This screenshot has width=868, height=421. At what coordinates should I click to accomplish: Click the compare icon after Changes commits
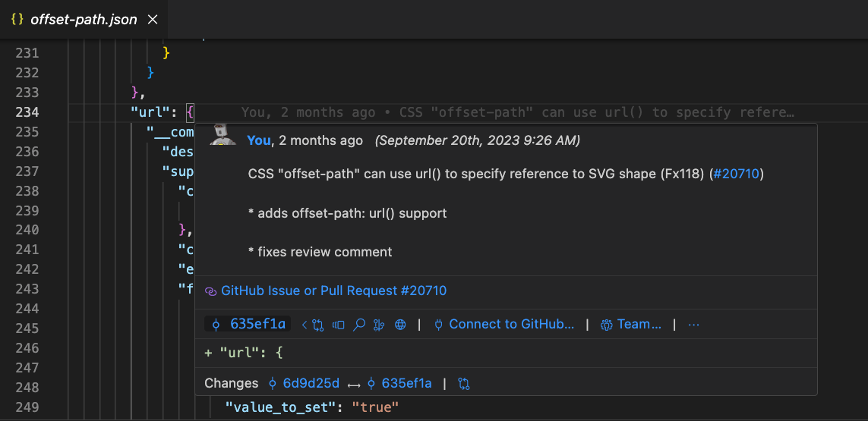tap(465, 384)
